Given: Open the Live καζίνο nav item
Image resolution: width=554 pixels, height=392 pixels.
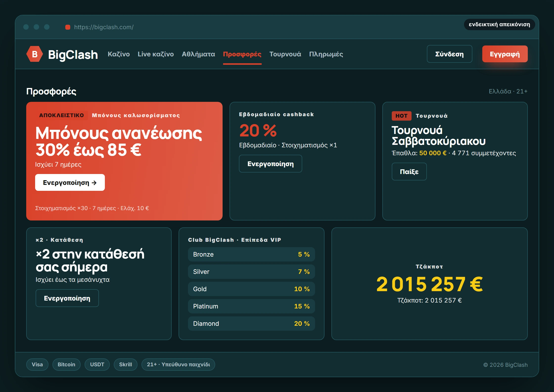Looking at the screenshot, I should tap(156, 54).
